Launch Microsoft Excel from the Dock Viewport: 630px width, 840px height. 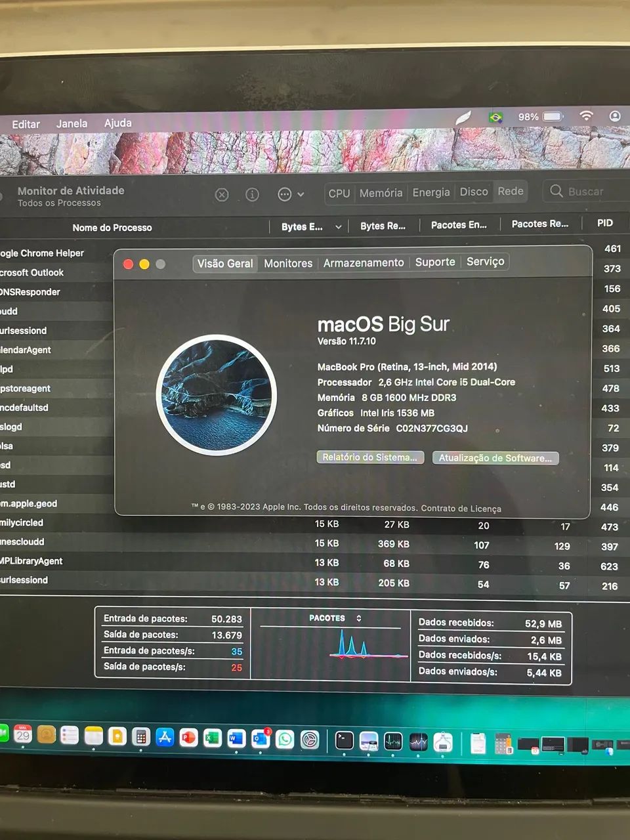(x=211, y=739)
